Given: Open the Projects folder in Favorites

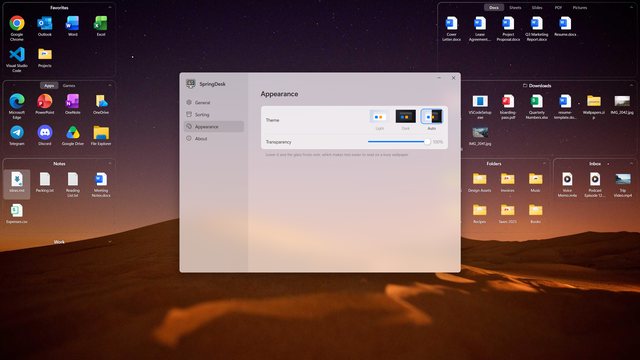Looking at the screenshot, I should pos(45,57).
